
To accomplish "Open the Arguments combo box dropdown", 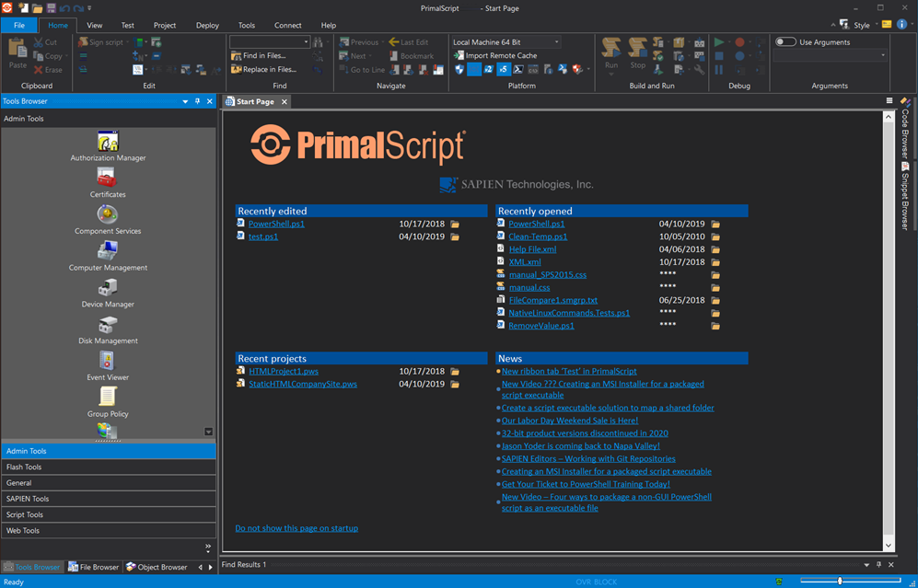I will (883, 55).
